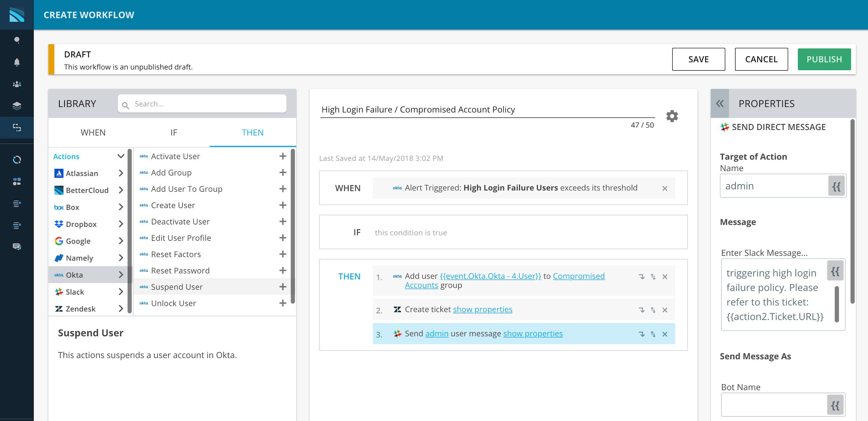Click the SAVE button
The width and height of the screenshot is (868, 421).
698,59
